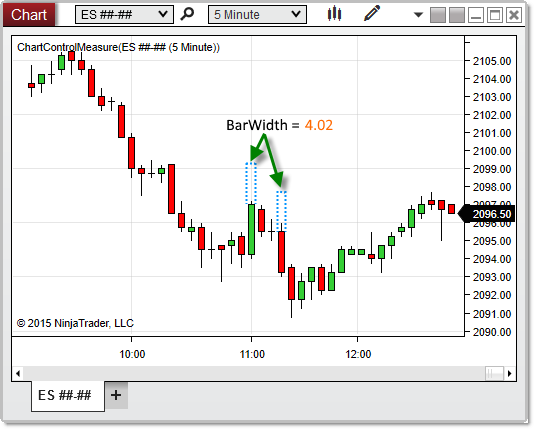
Task: Click the scrollbar left arrow
Action: pos(18,374)
